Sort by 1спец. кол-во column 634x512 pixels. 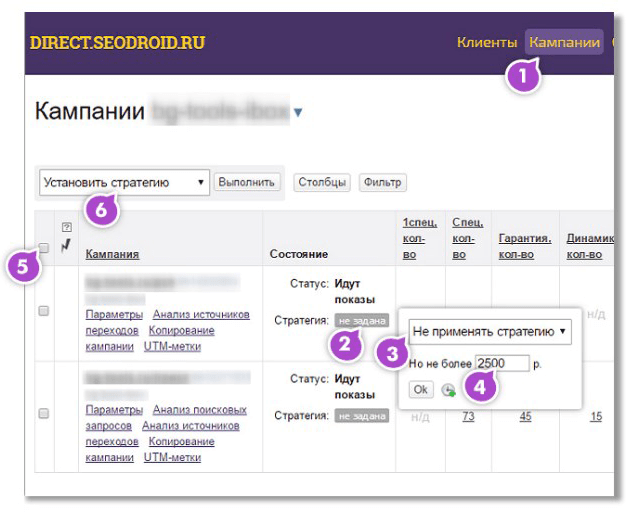pos(420,239)
